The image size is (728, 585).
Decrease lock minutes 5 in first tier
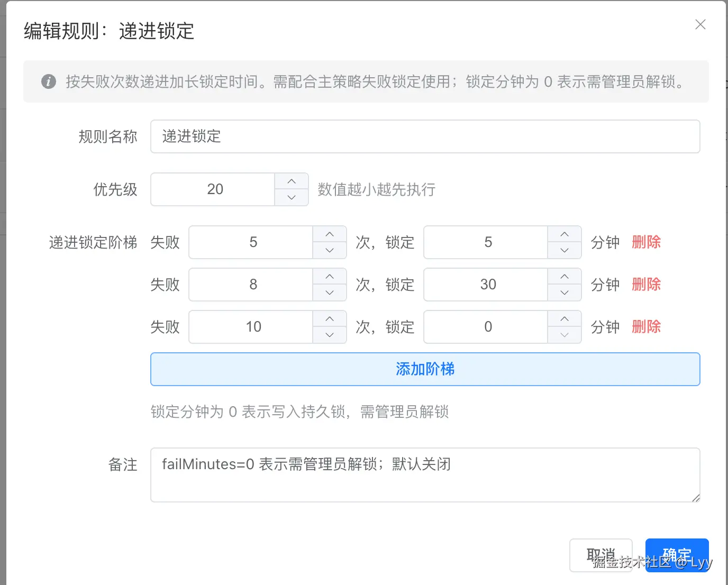pos(565,250)
